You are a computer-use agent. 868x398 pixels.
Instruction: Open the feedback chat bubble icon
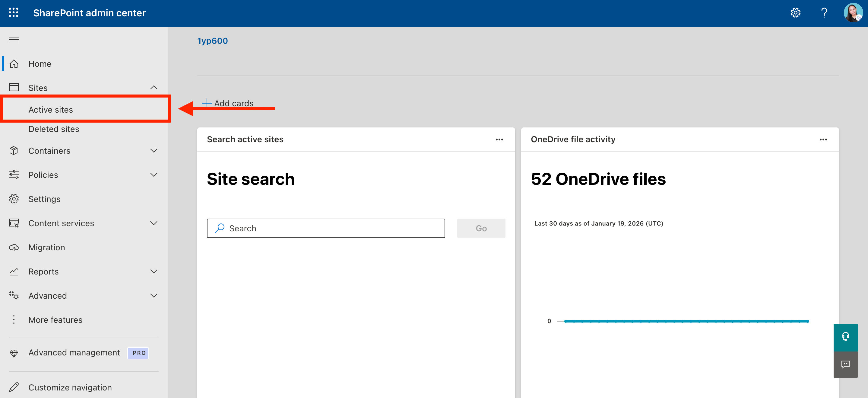845,364
